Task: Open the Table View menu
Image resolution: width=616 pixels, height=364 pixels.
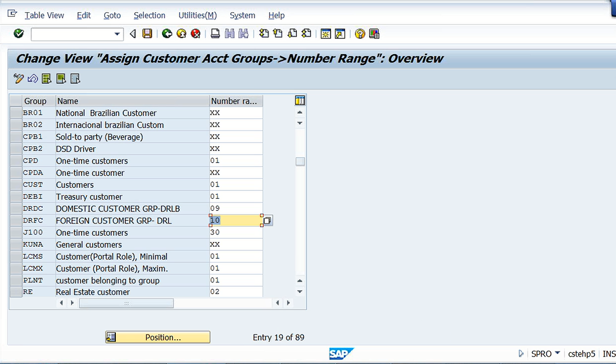Action: (x=44, y=15)
